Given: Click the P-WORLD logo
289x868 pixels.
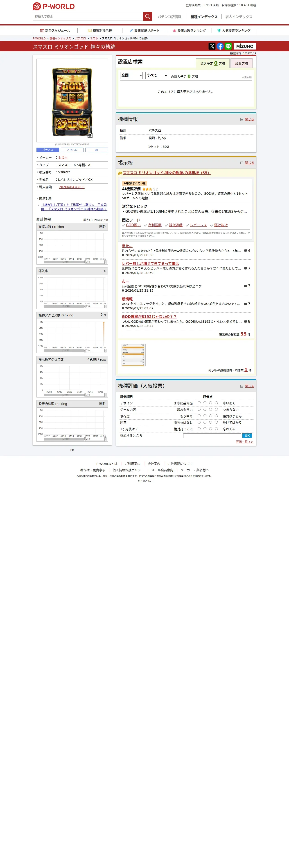Looking at the screenshot, I should (x=54, y=6).
